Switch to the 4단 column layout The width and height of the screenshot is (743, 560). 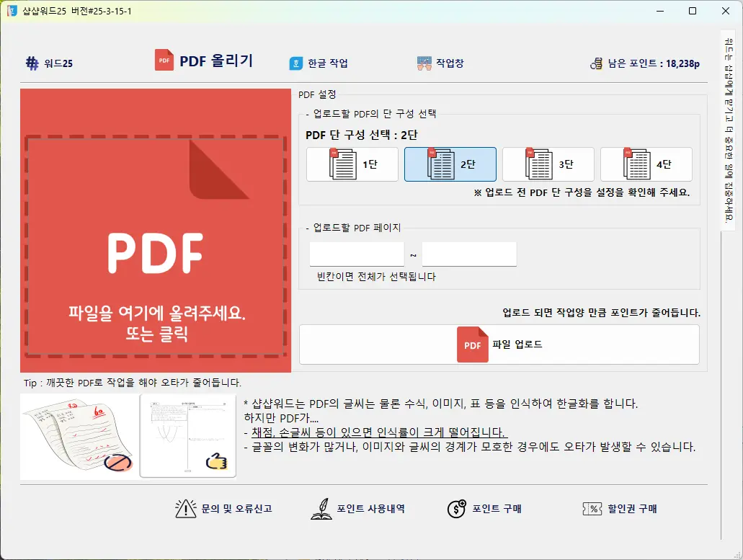tap(646, 164)
